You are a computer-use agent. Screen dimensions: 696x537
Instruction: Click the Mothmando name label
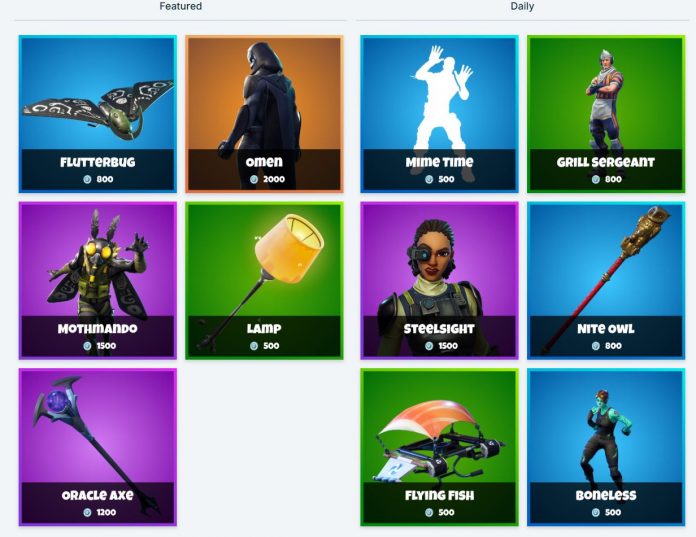tap(98, 329)
